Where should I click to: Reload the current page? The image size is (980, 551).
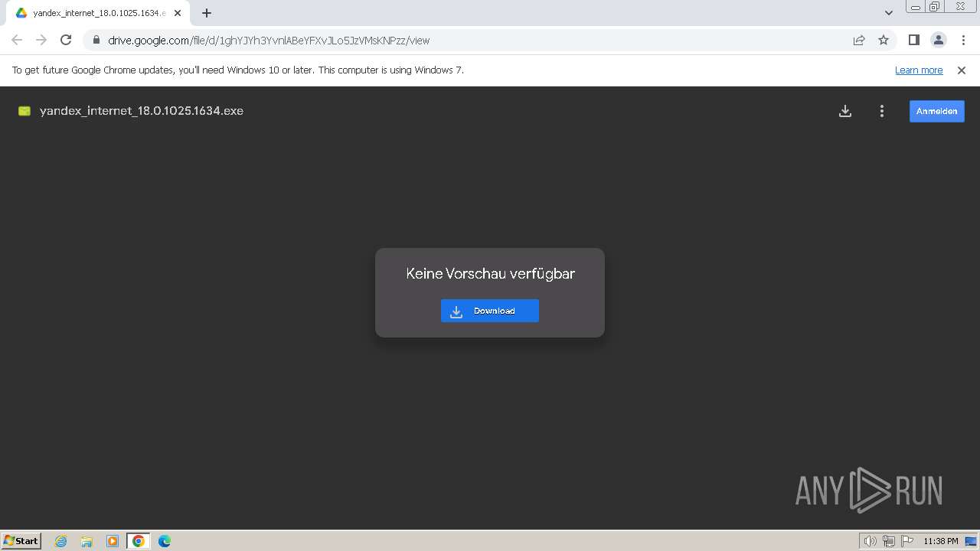[x=66, y=41]
